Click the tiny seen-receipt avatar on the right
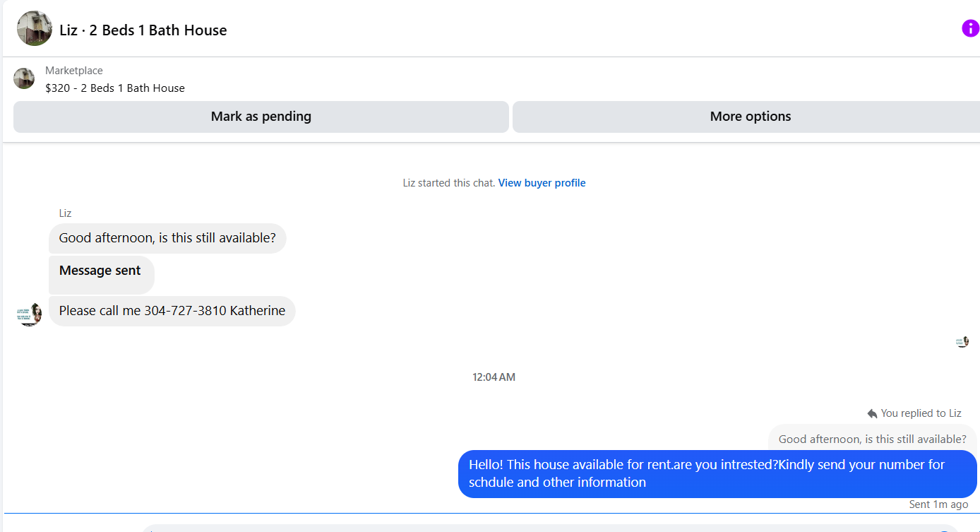 [962, 342]
